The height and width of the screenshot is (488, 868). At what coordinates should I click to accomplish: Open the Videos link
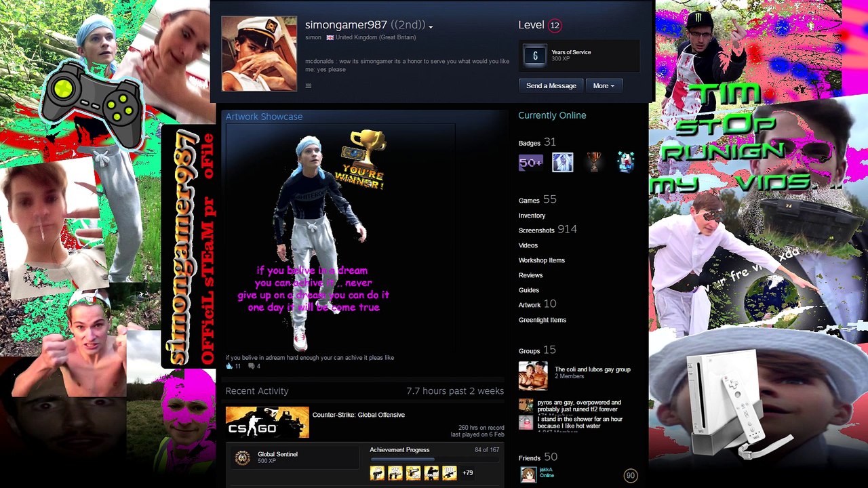pyautogui.click(x=528, y=245)
